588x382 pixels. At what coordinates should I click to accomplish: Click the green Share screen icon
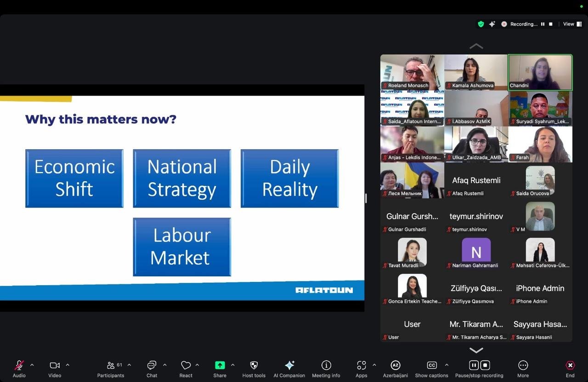pyautogui.click(x=220, y=365)
